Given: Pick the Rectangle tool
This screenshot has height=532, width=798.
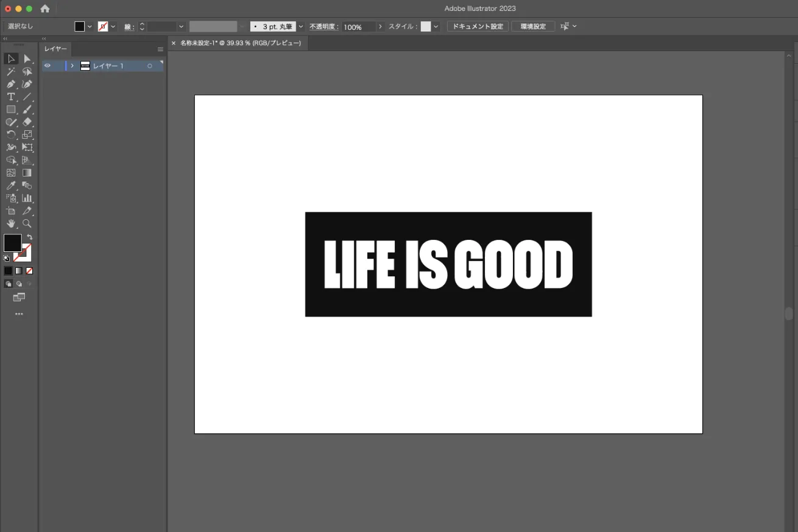Looking at the screenshot, I should (11, 110).
